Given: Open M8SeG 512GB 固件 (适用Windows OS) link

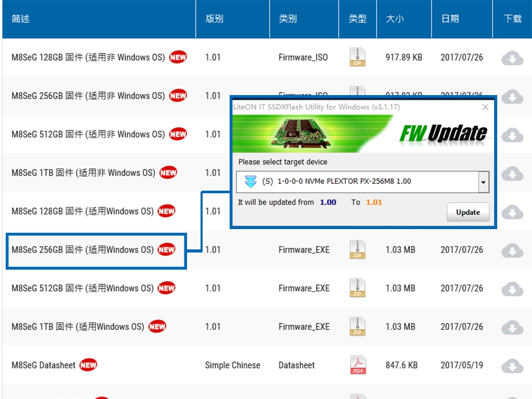Looking at the screenshot, I should tap(83, 288).
